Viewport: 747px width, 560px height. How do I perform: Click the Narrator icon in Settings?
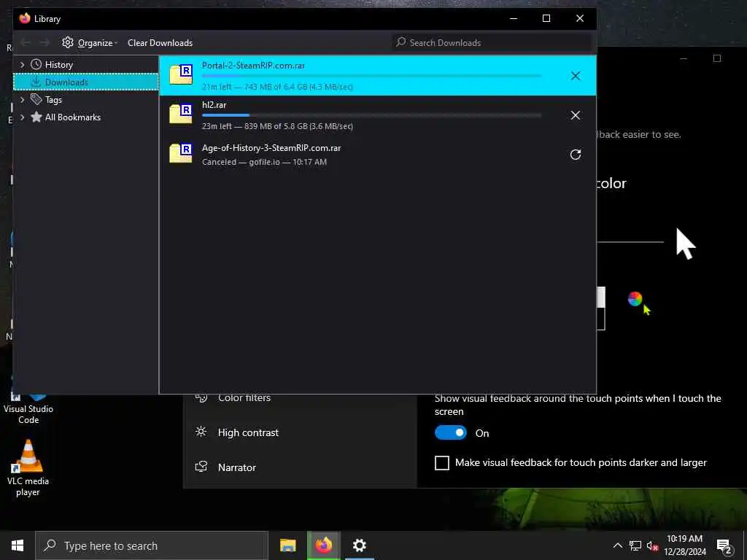point(201,467)
